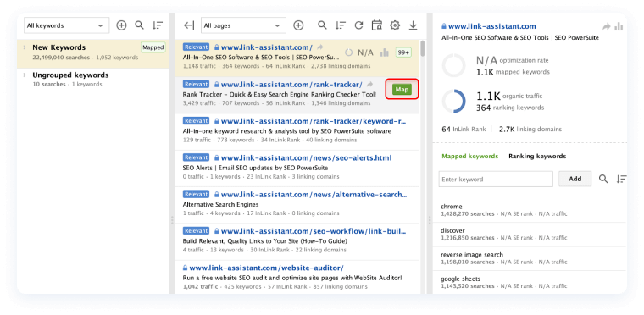The image size is (644, 315).
Task: Open the All pages dropdown
Action: (243, 25)
